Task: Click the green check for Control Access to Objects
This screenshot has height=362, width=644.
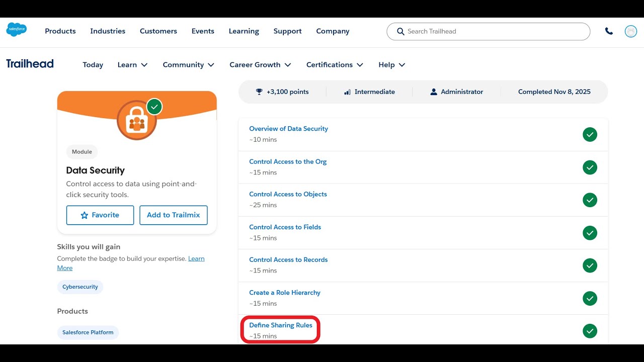Action: coord(590,200)
